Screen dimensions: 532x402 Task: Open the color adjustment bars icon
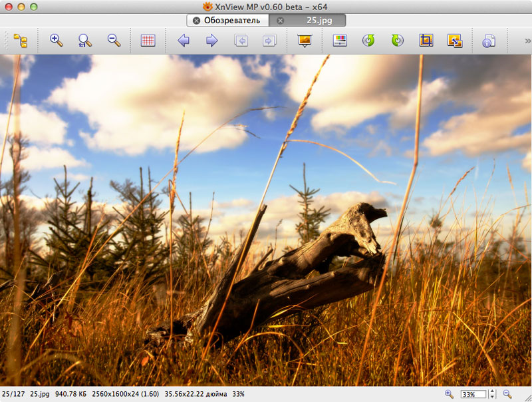[x=340, y=41]
